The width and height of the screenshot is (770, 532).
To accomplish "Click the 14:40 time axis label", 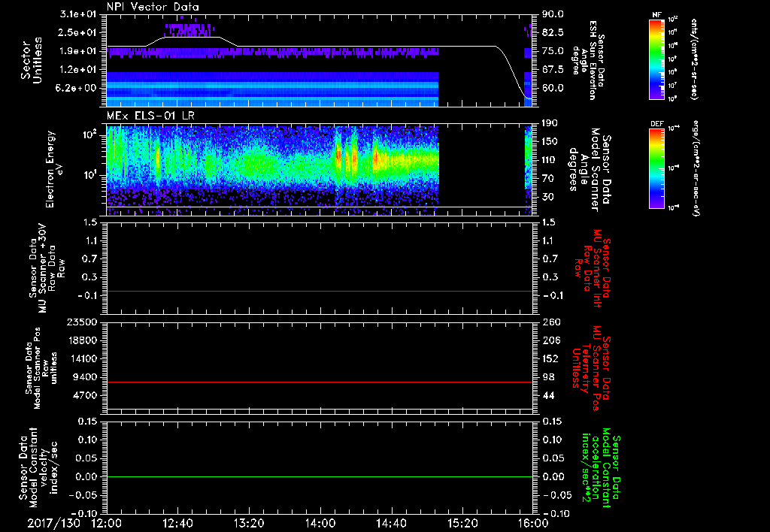I will pos(391,522).
